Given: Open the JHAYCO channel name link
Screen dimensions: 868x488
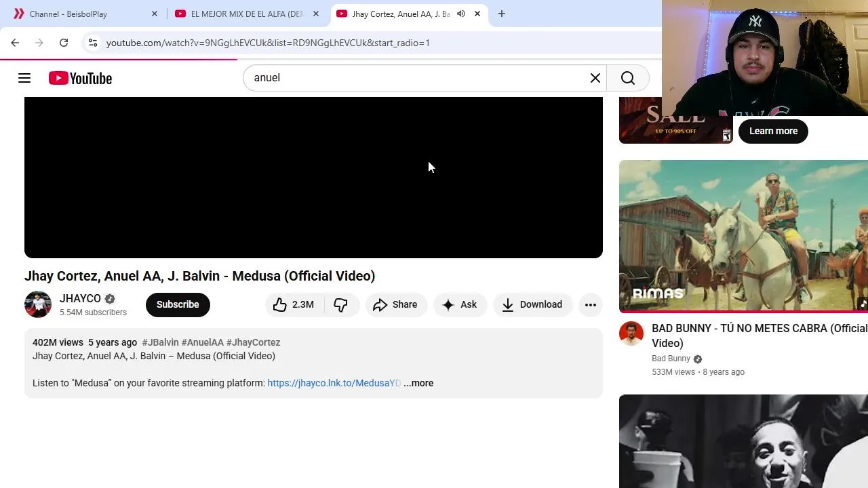Looking at the screenshot, I should pyautogui.click(x=80, y=298).
